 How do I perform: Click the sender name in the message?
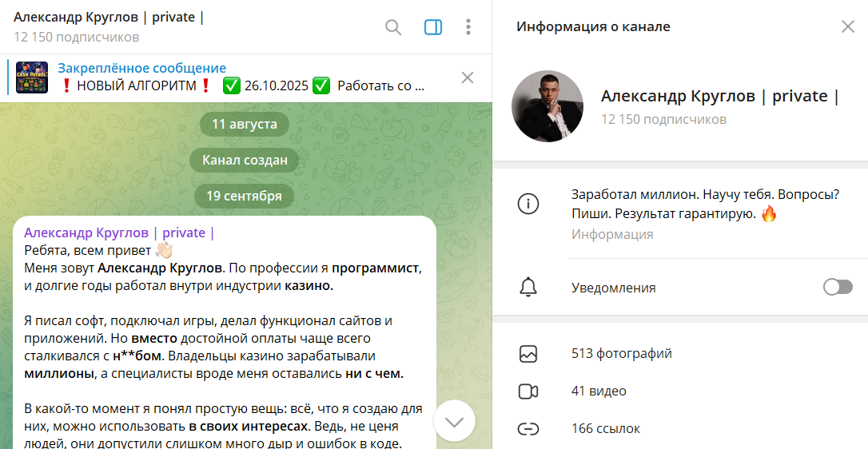click(x=119, y=232)
